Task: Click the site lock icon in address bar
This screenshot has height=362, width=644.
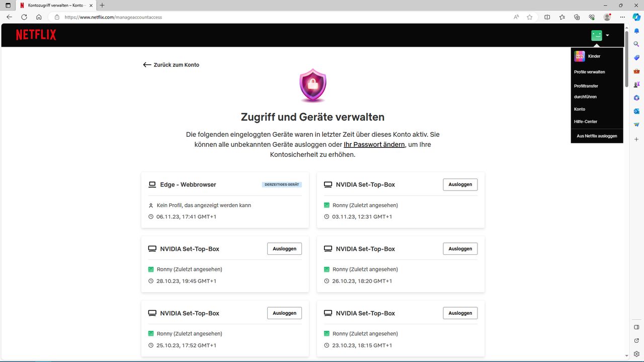Action: pyautogui.click(x=57, y=17)
